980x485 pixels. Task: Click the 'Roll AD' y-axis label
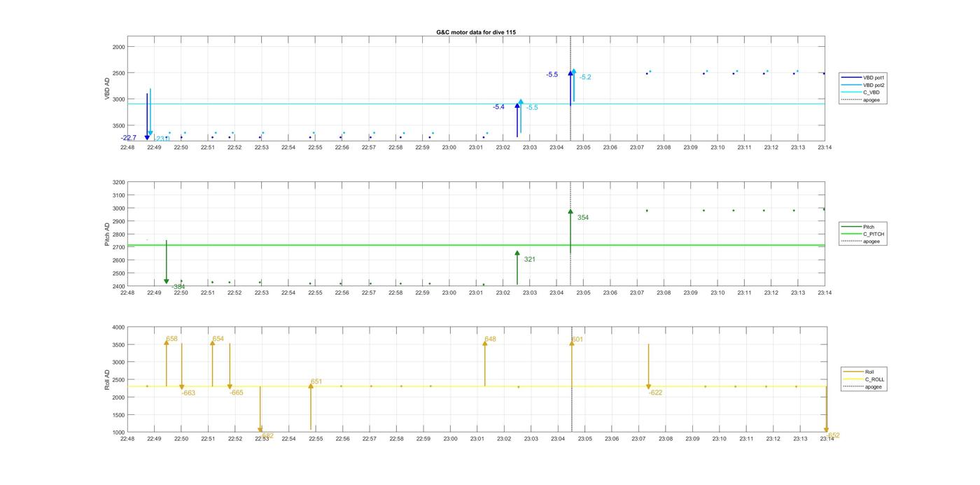point(108,379)
